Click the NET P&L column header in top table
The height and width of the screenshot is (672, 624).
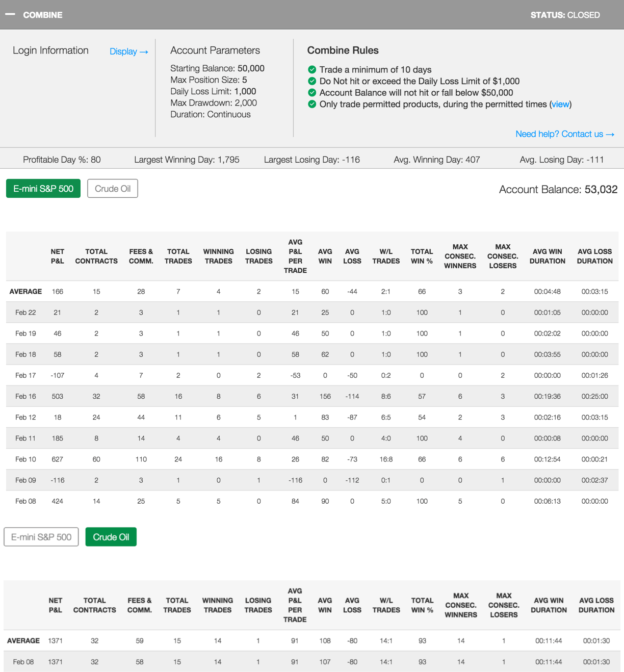(x=58, y=256)
